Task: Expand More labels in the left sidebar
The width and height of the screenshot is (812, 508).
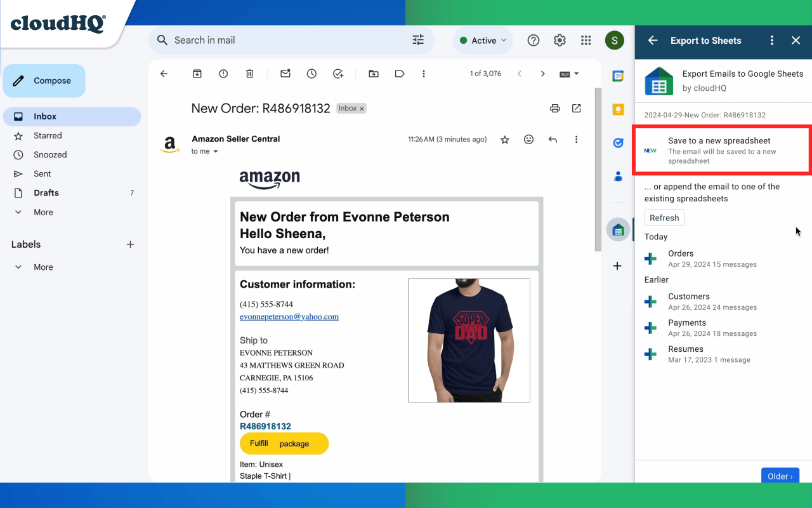Action: (x=42, y=267)
